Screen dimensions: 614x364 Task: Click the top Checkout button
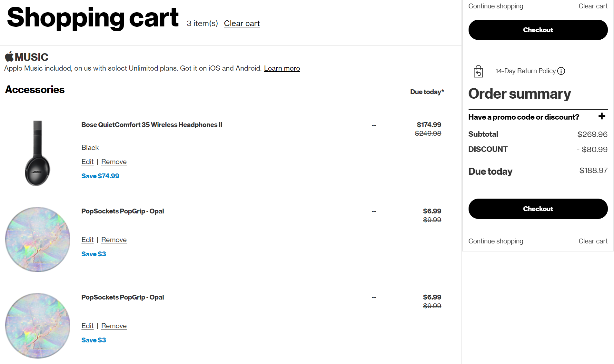(538, 30)
